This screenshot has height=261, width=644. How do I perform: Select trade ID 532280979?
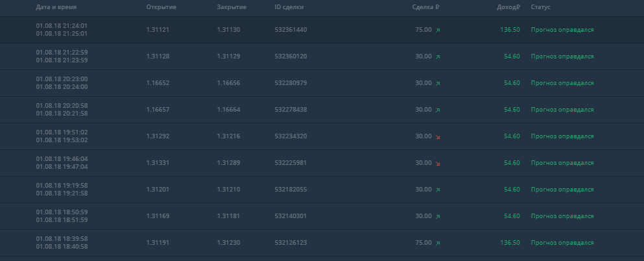[x=291, y=83]
